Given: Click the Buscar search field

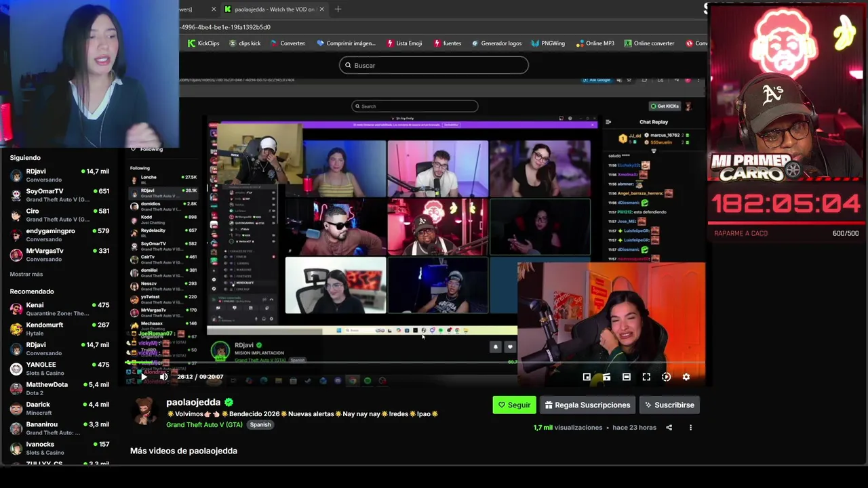Looking at the screenshot, I should tap(434, 65).
